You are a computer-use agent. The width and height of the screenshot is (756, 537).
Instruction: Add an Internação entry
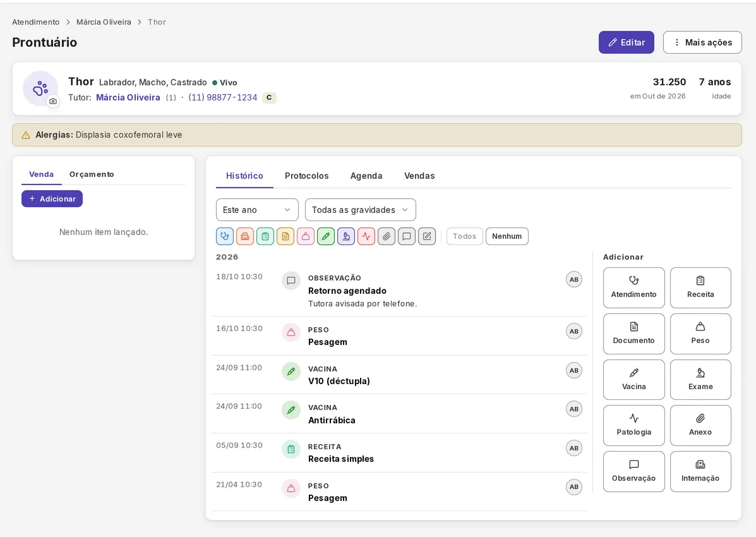pos(700,472)
